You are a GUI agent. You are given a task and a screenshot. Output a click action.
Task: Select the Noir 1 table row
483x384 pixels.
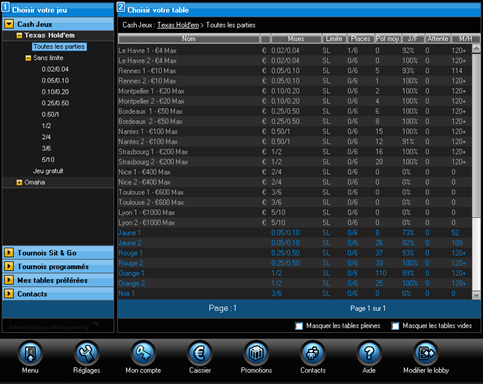coord(295,293)
